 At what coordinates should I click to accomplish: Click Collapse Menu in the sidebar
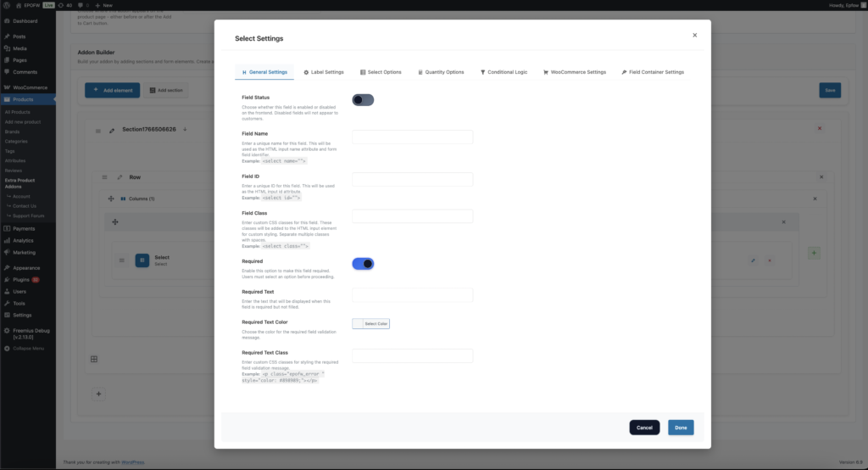click(28, 348)
